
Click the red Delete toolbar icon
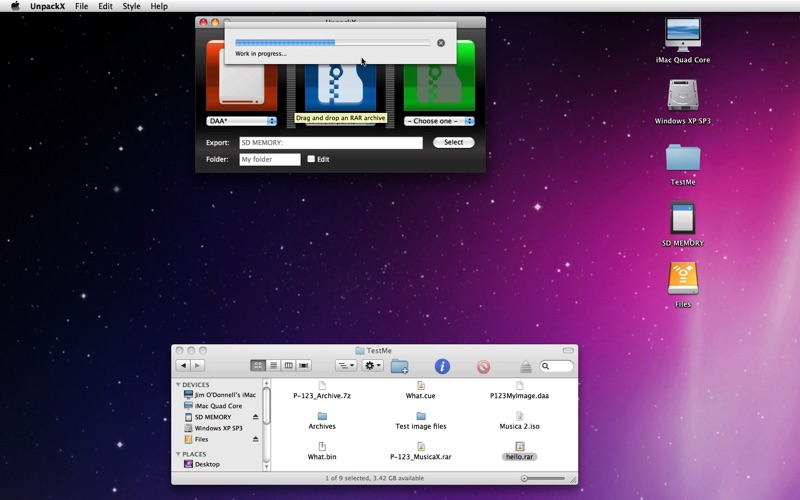coord(483,366)
